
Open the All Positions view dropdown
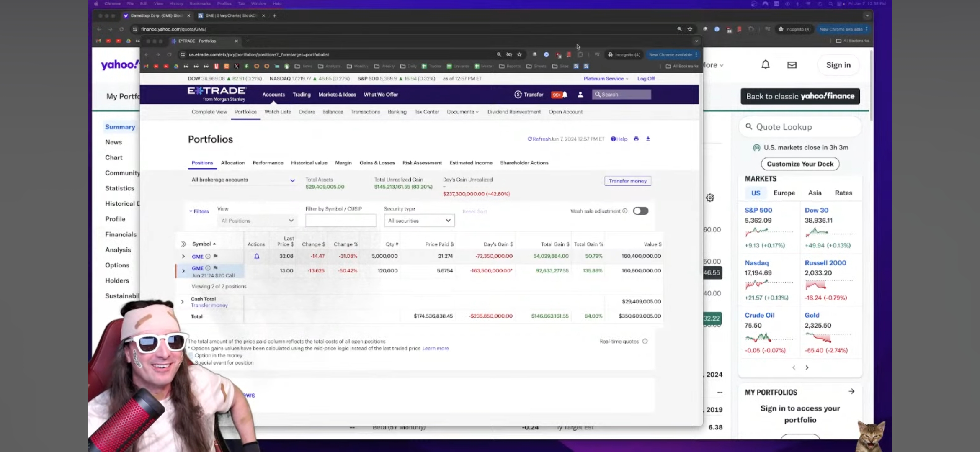click(x=257, y=221)
